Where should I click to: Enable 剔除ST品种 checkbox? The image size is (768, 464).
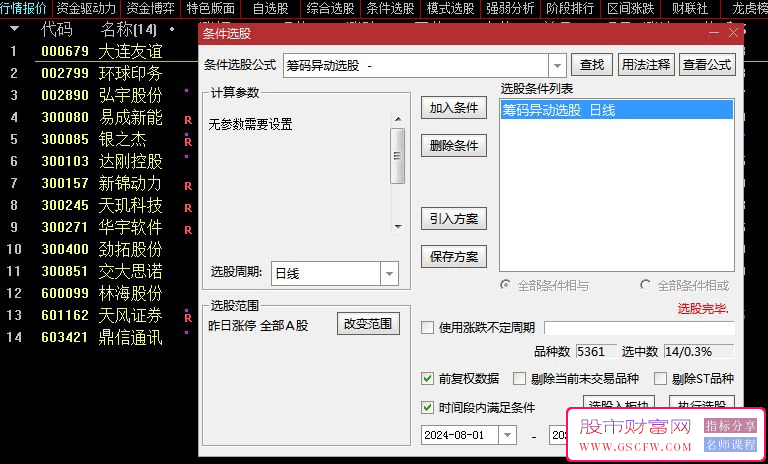click(660, 378)
